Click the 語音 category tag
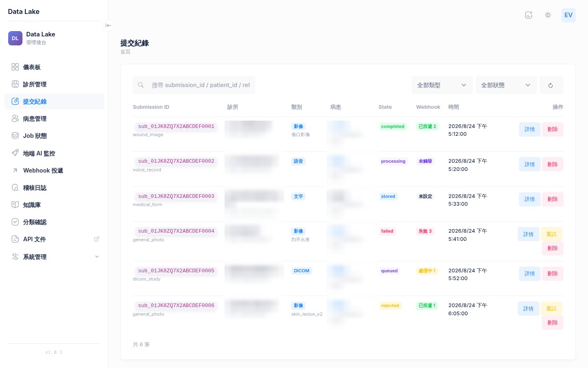 pos(298,161)
